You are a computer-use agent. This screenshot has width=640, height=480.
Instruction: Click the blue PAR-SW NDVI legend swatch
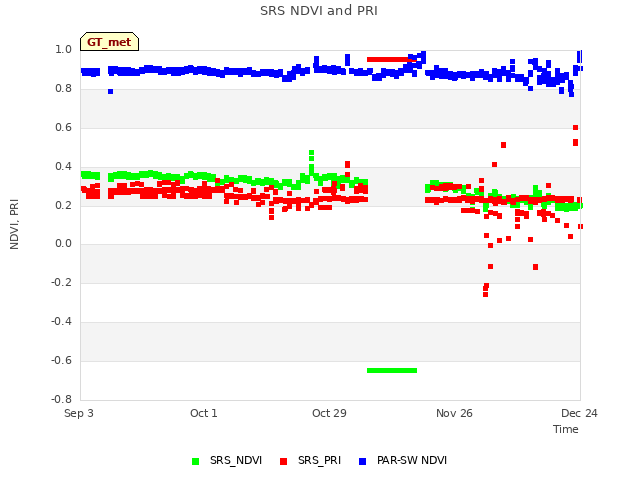click(x=362, y=461)
